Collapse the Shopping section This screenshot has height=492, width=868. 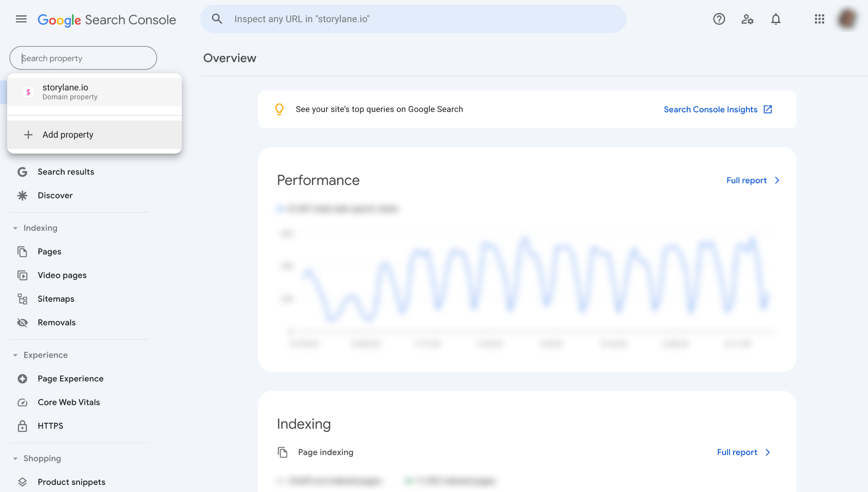(15, 458)
